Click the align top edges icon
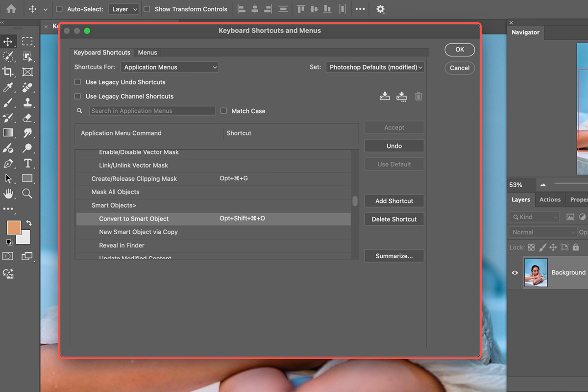 coord(301,9)
